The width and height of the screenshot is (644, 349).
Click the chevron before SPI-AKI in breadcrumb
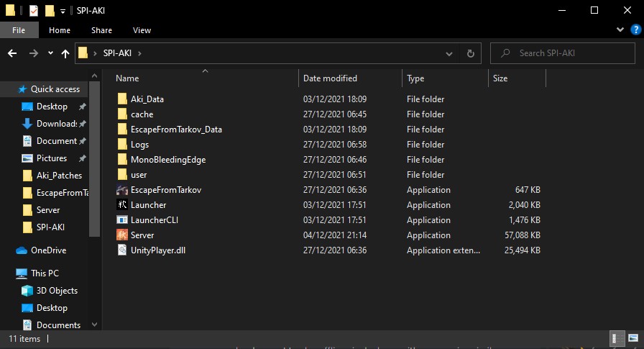coord(95,53)
